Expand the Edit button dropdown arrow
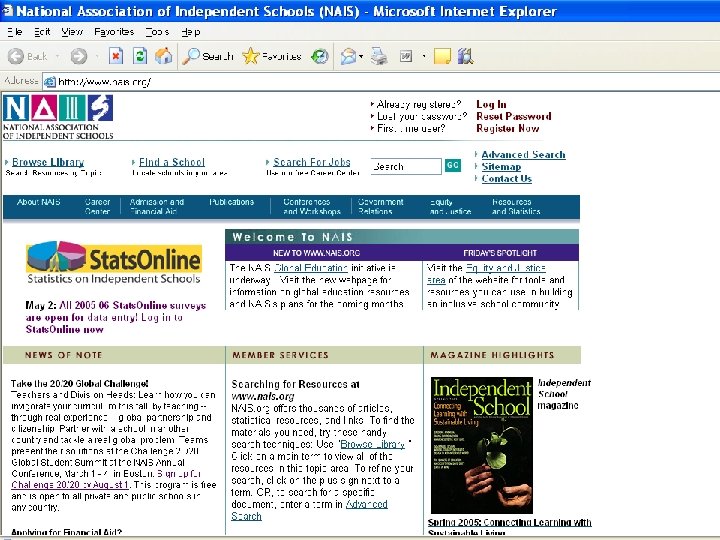720x540 pixels. pos(423,56)
